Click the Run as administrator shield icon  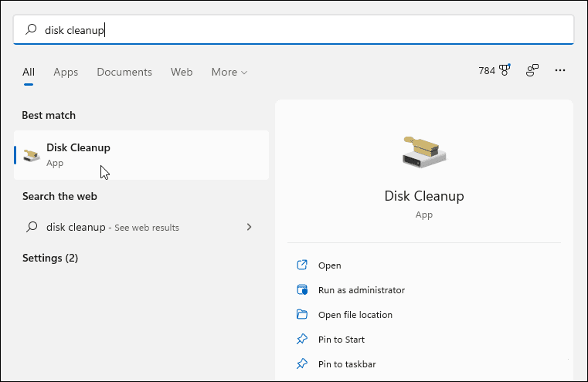point(302,290)
